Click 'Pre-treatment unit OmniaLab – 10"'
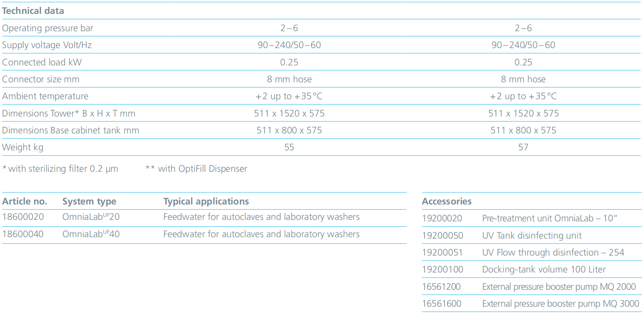This screenshot has height=327, width=644. 550,218
